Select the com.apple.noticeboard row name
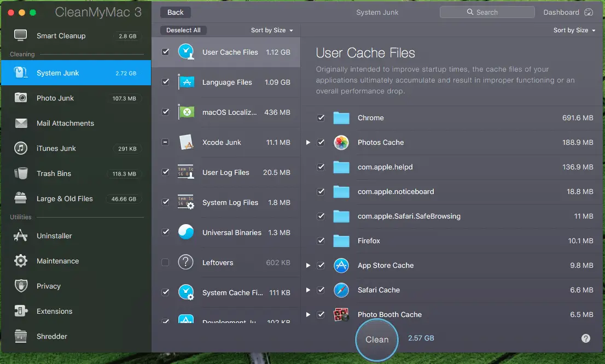605x364 pixels. pyautogui.click(x=396, y=192)
